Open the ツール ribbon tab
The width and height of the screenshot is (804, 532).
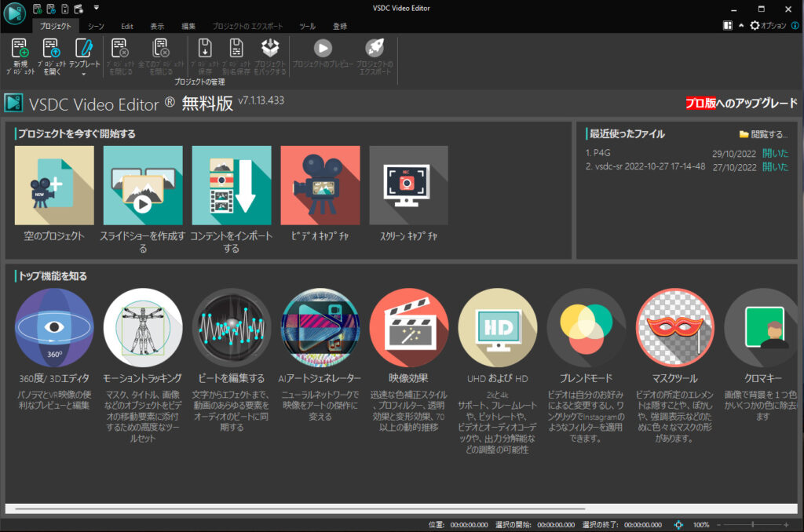[308, 26]
